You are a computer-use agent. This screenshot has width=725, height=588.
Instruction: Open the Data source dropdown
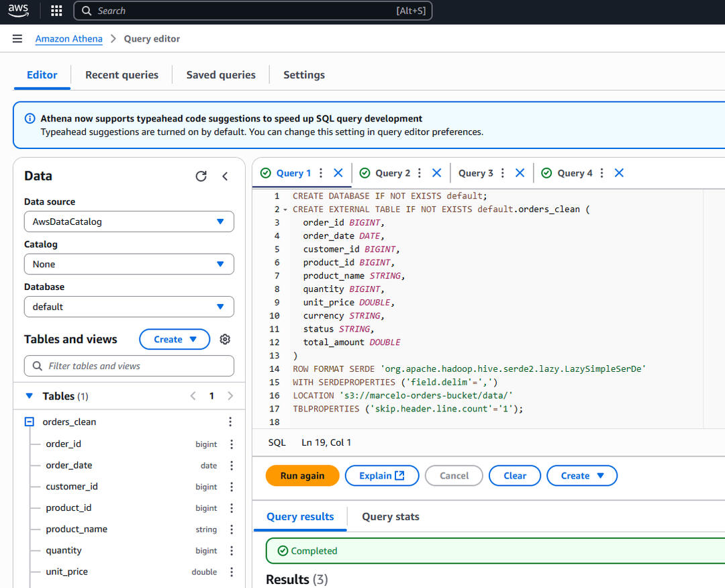pos(129,222)
